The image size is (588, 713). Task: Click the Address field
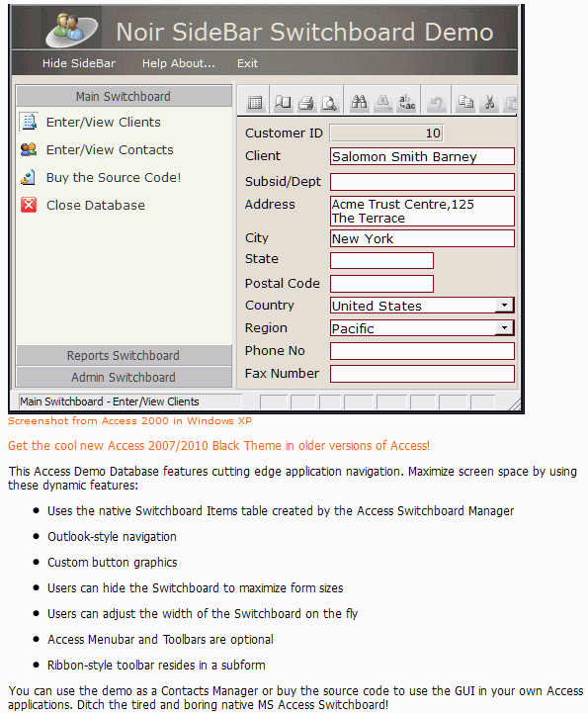click(422, 211)
